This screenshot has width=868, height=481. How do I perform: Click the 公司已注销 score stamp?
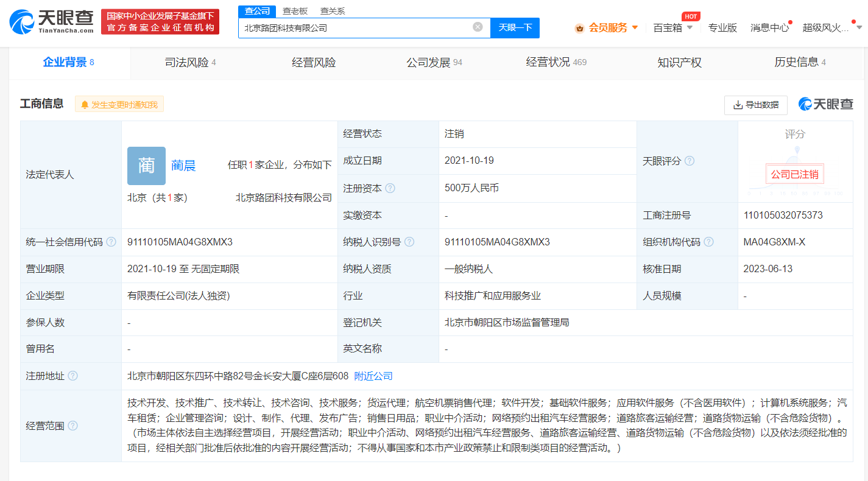coord(794,174)
